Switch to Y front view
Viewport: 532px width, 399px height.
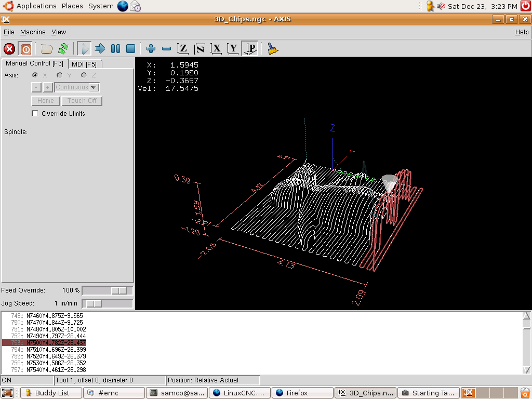[x=233, y=49]
